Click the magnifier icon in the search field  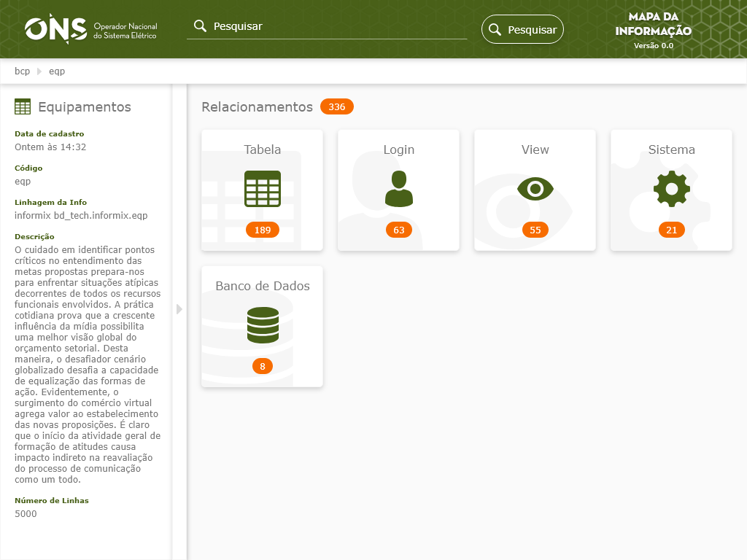(200, 26)
